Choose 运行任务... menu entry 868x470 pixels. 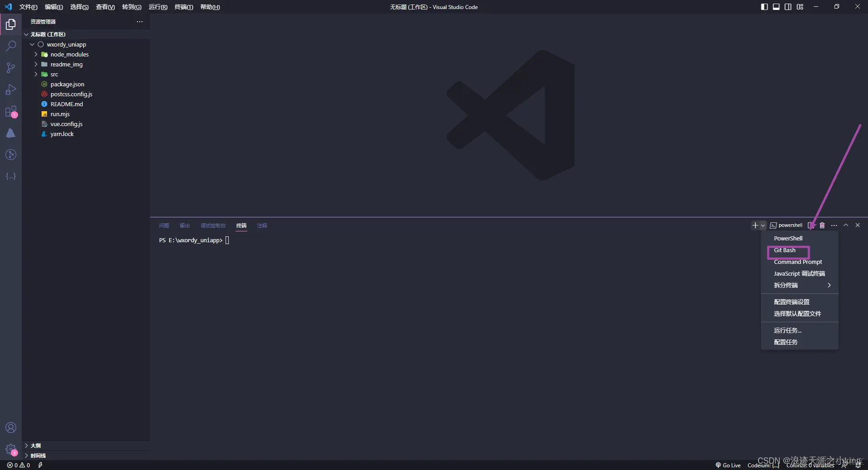click(x=800, y=330)
